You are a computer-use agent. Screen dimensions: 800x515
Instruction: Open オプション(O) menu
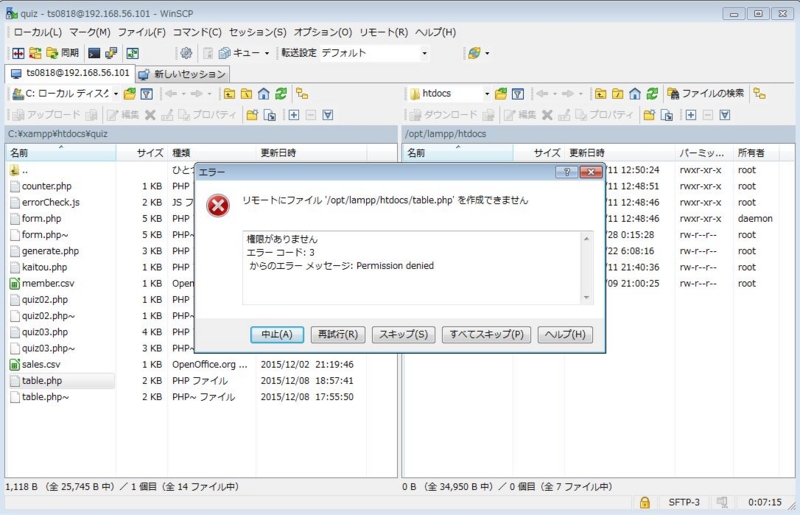click(323, 32)
